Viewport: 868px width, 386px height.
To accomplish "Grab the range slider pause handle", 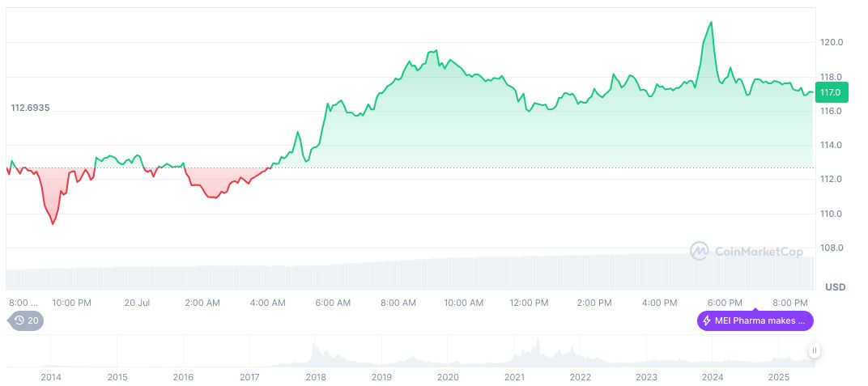I will click(x=815, y=350).
